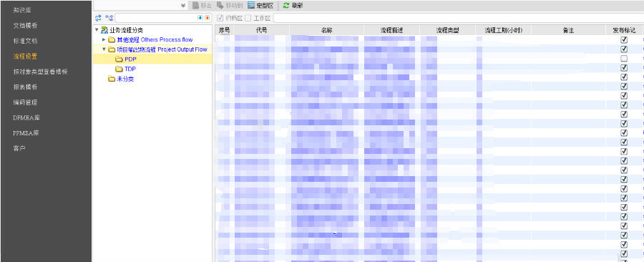Click the tree structure icon above tree

click(x=109, y=18)
